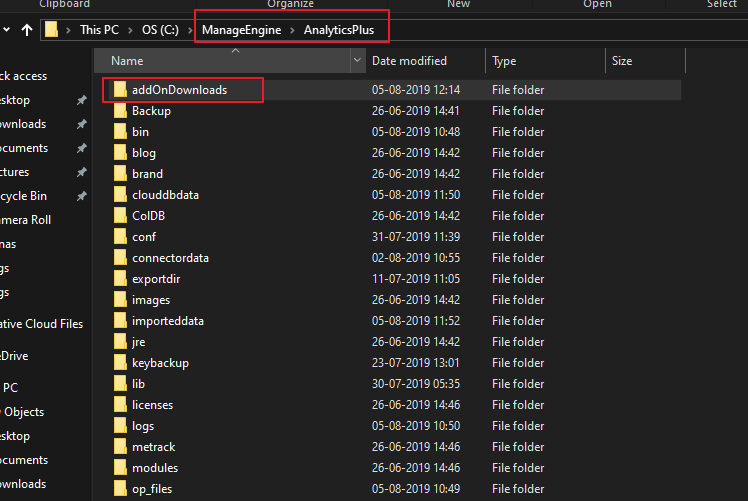This screenshot has width=748, height=501.
Task: Select 'OS (C:)' breadcrumb segment
Action: coord(160,30)
